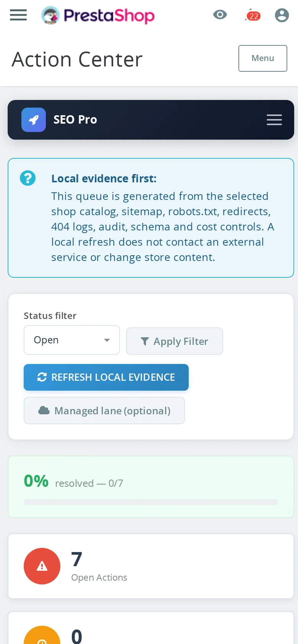
Task: Expand the SEO Pro module hamburger menu
Action: pyautogui.click(x=274, y=120)
